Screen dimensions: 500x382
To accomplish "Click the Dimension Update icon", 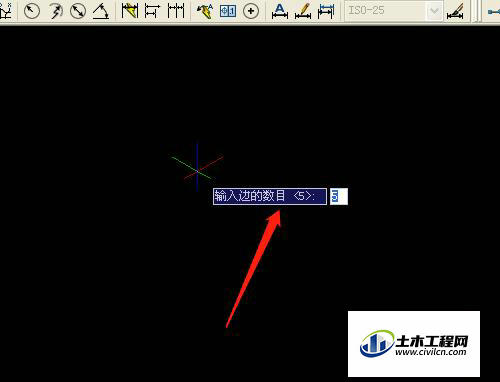I will click(326, 11).
